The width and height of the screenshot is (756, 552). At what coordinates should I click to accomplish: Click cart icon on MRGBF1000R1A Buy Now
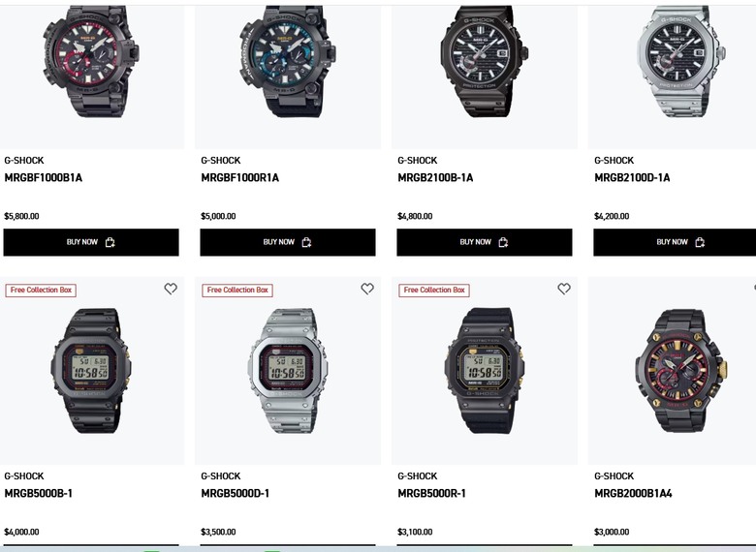tap(306, 242)
